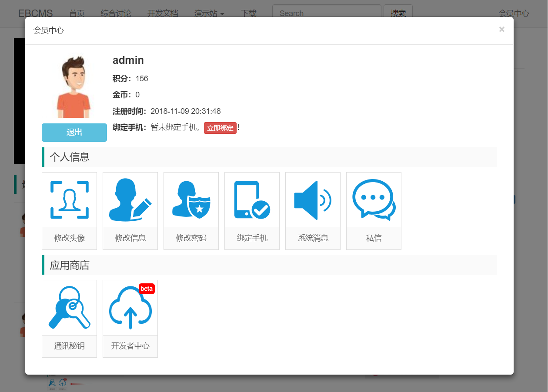This screenshot has width=548, height=392.
Task: Open the 下载 navigation item
Action: [x=249, y=13]
